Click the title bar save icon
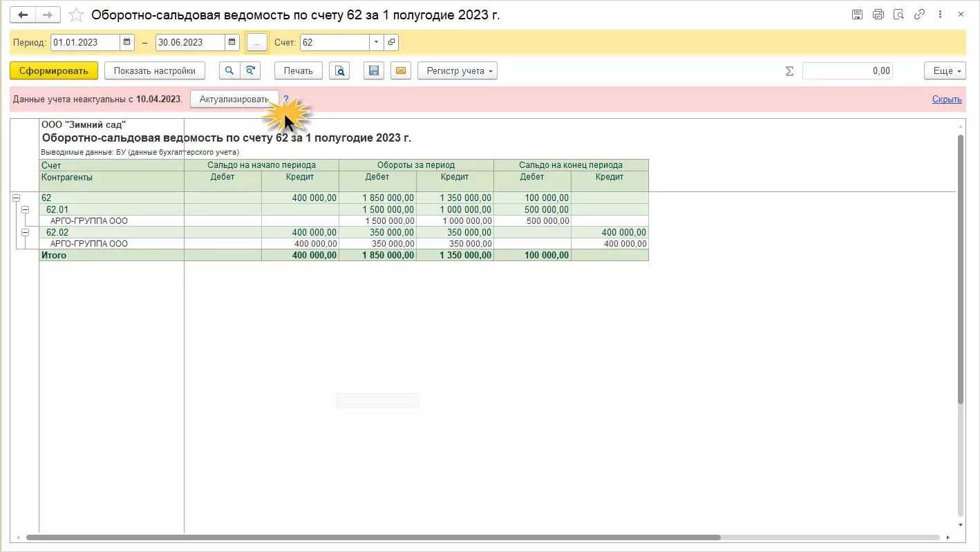This screenshot has height=552, width=980. (x=858, y=15)
